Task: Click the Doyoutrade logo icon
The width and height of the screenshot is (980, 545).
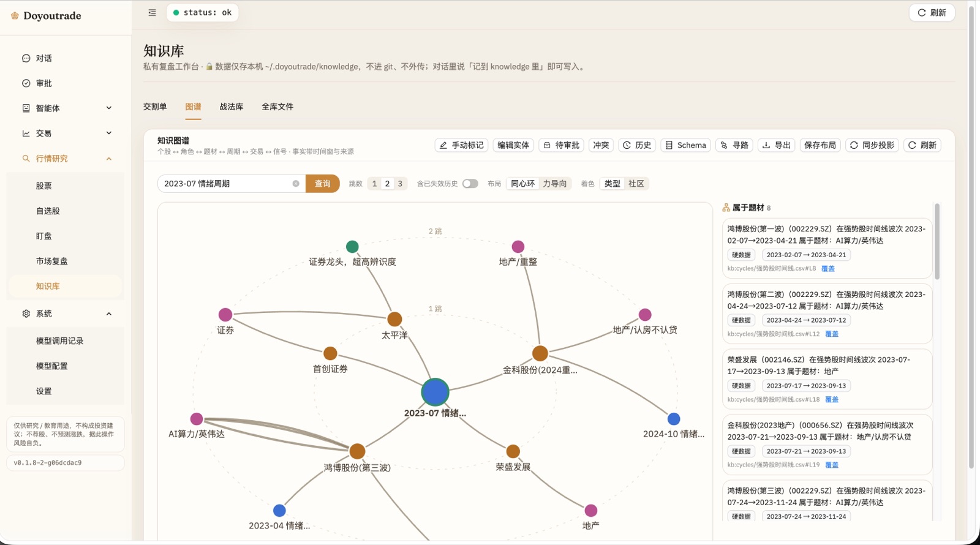Action: click(15, 16)
